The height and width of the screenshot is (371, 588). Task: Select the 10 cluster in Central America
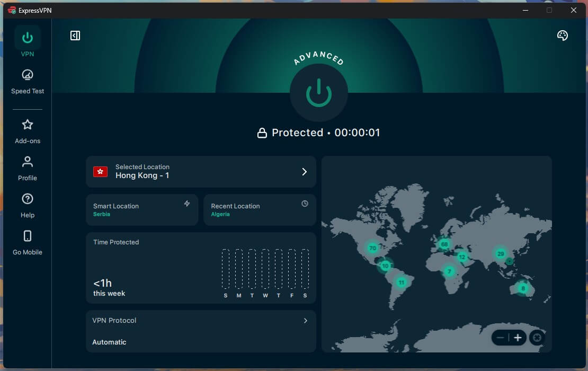pos(385,266)
